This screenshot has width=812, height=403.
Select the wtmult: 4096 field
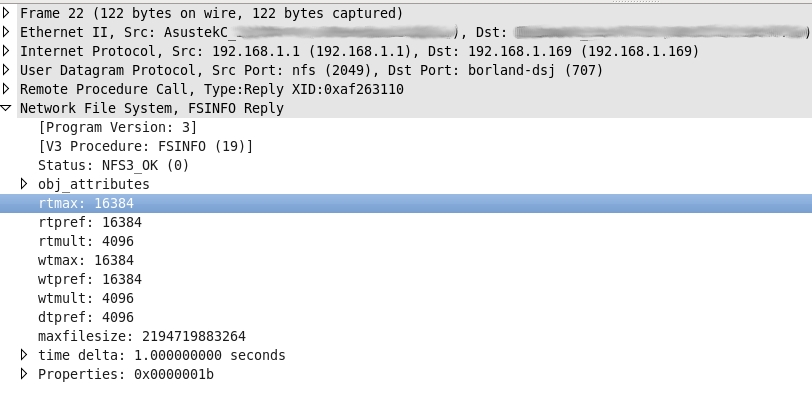click(86, 298)
